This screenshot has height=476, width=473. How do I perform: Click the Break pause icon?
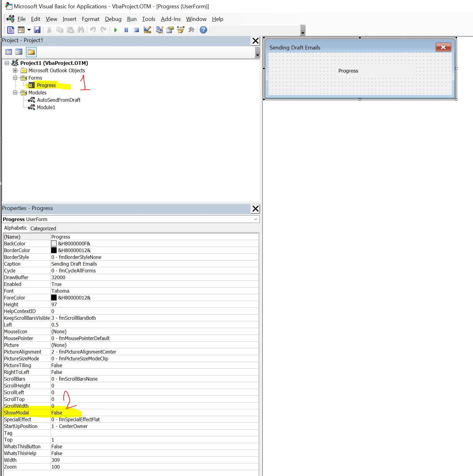126,30
